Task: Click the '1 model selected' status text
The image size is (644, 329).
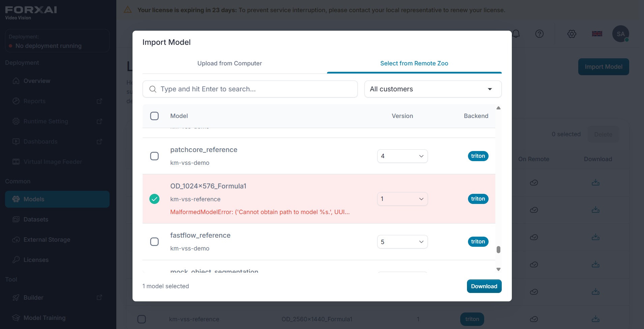Action: tap(166, 286)
